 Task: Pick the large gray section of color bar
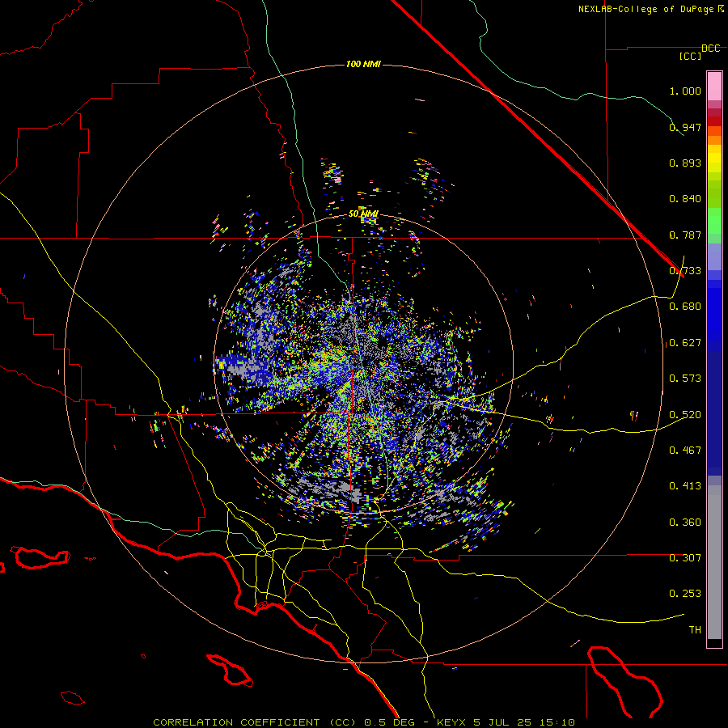714,562
